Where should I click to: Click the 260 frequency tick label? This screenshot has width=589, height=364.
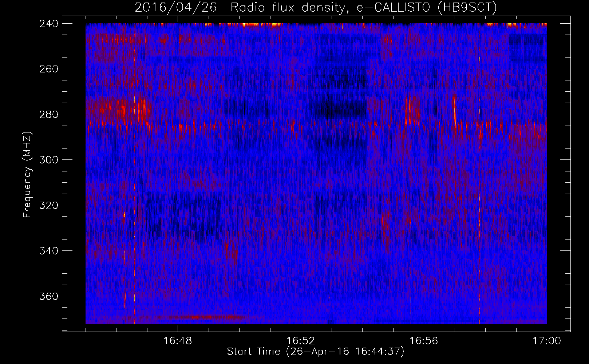click(49, 69)
